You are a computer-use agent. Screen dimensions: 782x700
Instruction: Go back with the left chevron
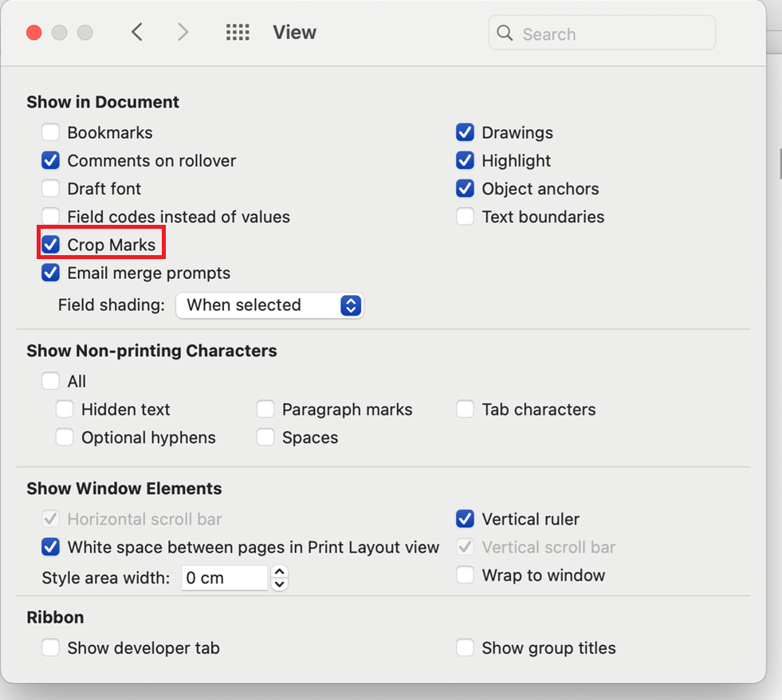137,33
